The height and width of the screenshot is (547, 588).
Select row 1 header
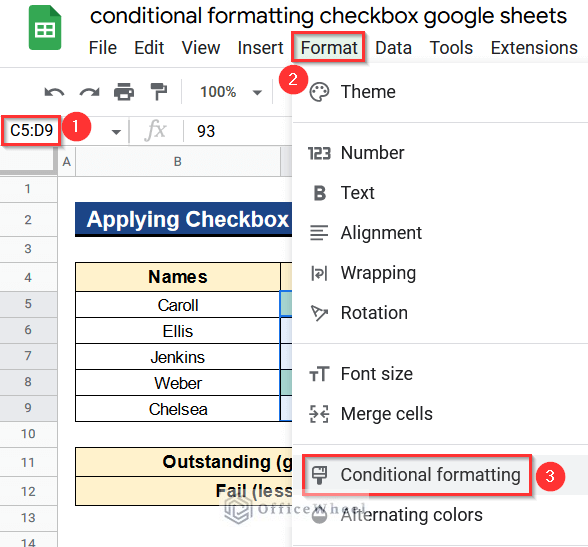tap(28, 189)
